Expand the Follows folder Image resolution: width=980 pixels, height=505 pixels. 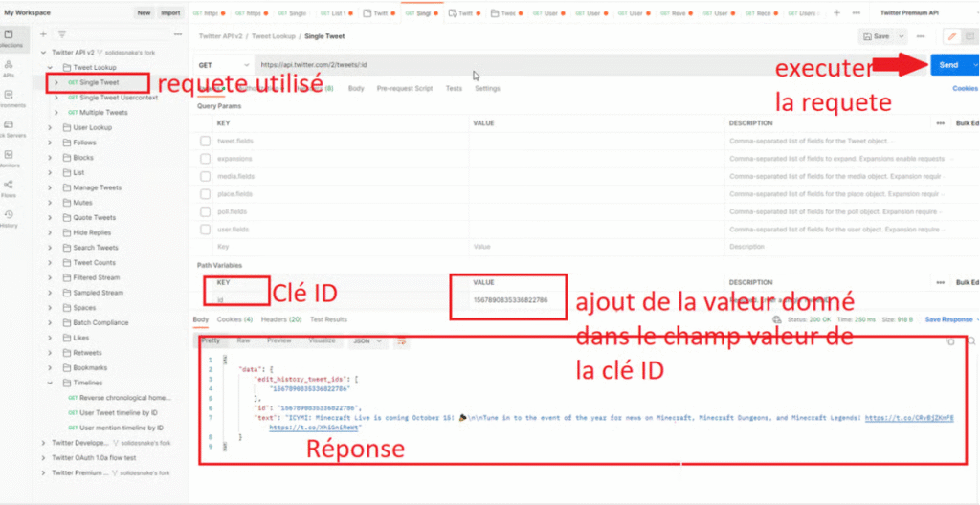point(51,143)
